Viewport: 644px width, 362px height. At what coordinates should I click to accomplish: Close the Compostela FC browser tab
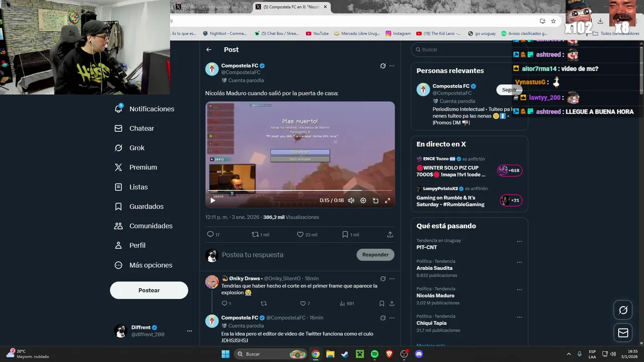pos(326,7)
